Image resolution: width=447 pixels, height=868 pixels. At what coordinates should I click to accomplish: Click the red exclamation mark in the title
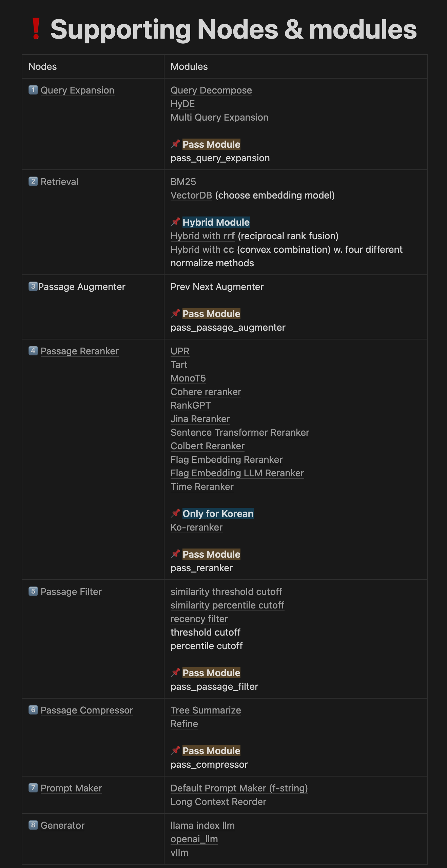pyautogui.click(x=36, y=29)
